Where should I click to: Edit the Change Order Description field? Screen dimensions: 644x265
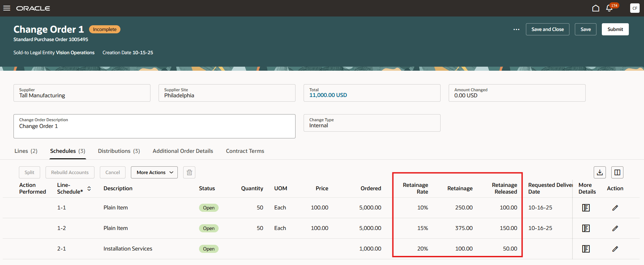155,126
